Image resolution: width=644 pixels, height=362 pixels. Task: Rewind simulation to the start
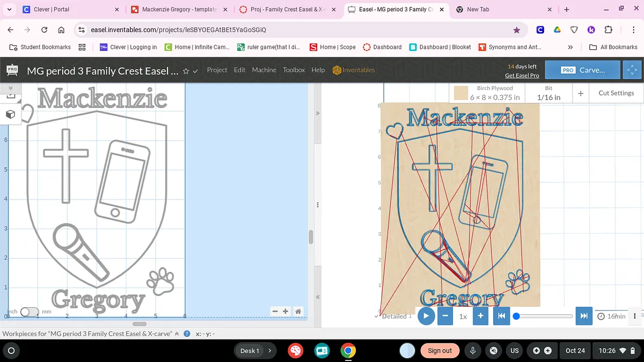[501, 316]
